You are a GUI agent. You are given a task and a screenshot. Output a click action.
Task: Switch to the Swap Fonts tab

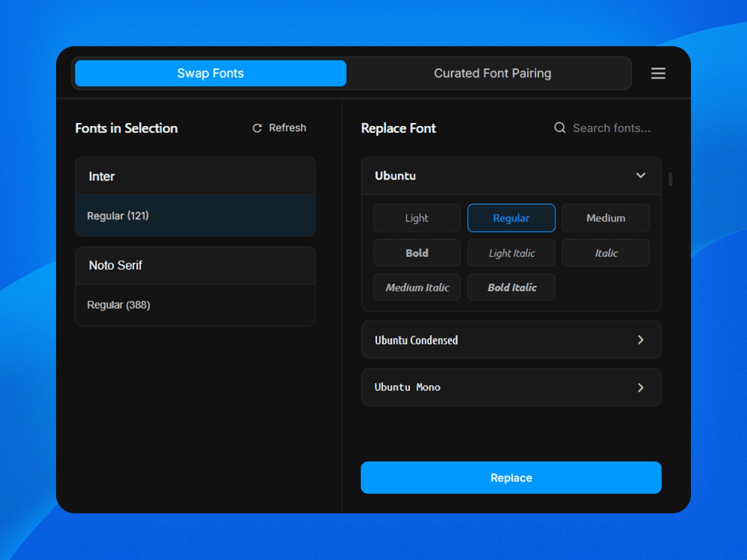[210, 73]
